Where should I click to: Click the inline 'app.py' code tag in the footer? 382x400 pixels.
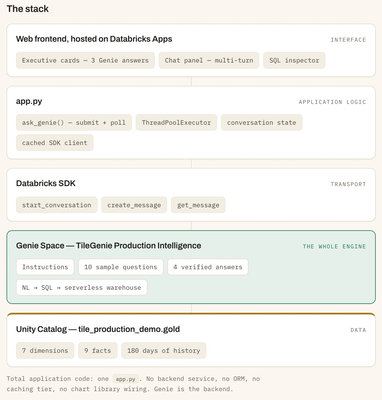click(125, 379)
